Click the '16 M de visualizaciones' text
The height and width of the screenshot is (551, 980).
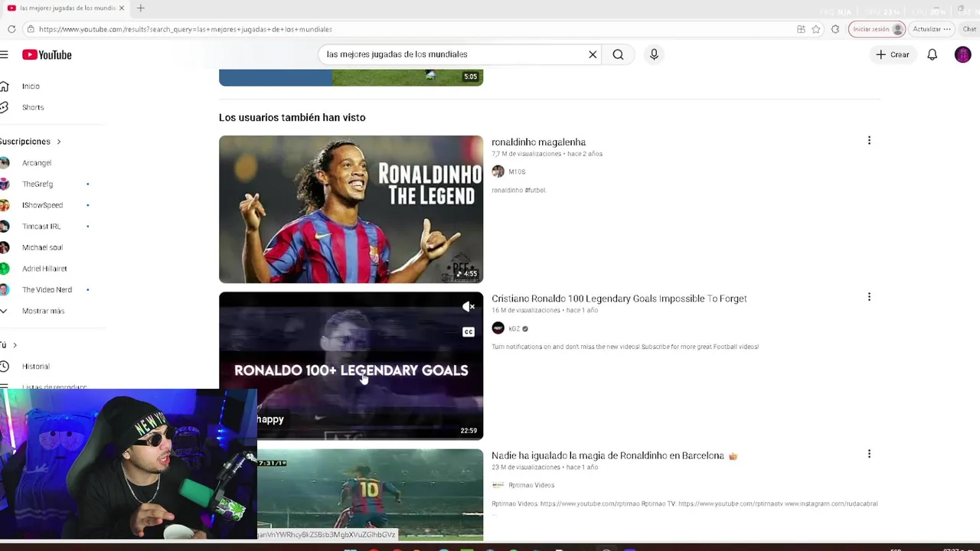click(526, 311)
